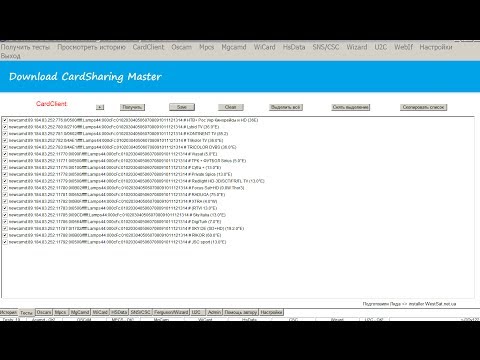Open the WebIf menu item

point(403,47)
